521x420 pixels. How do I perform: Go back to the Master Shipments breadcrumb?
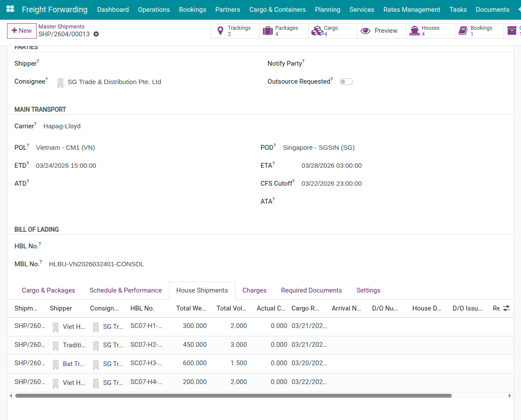point(61,27)
